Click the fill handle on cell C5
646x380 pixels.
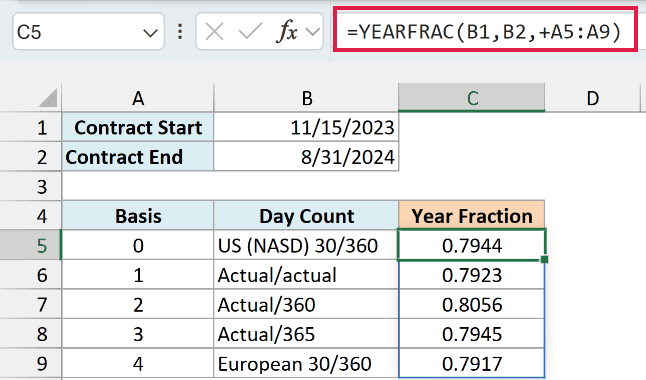click(x=544, y=259)
